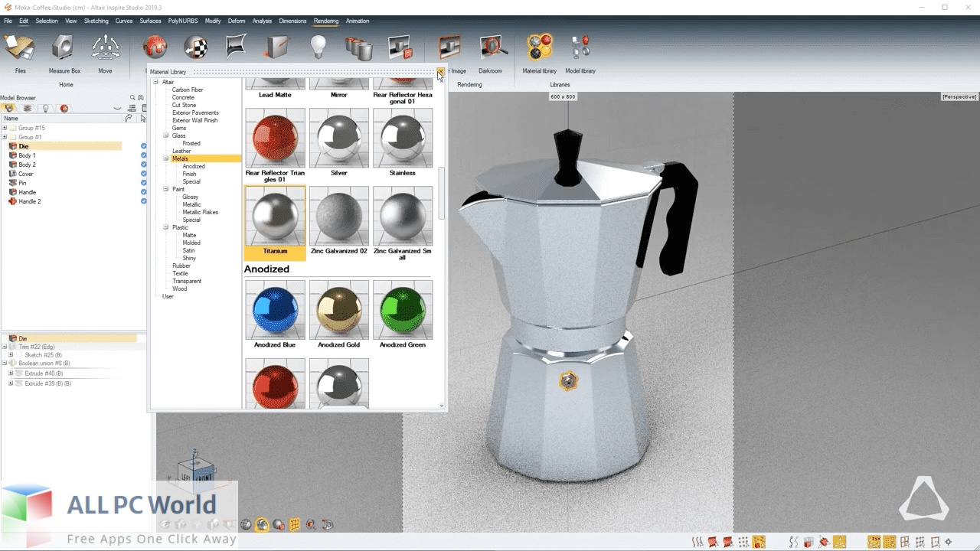The width and height of the screenshot is (980, 551).
Task: Toggle the blue visibility check for Cover
Action: coord(143,174)
